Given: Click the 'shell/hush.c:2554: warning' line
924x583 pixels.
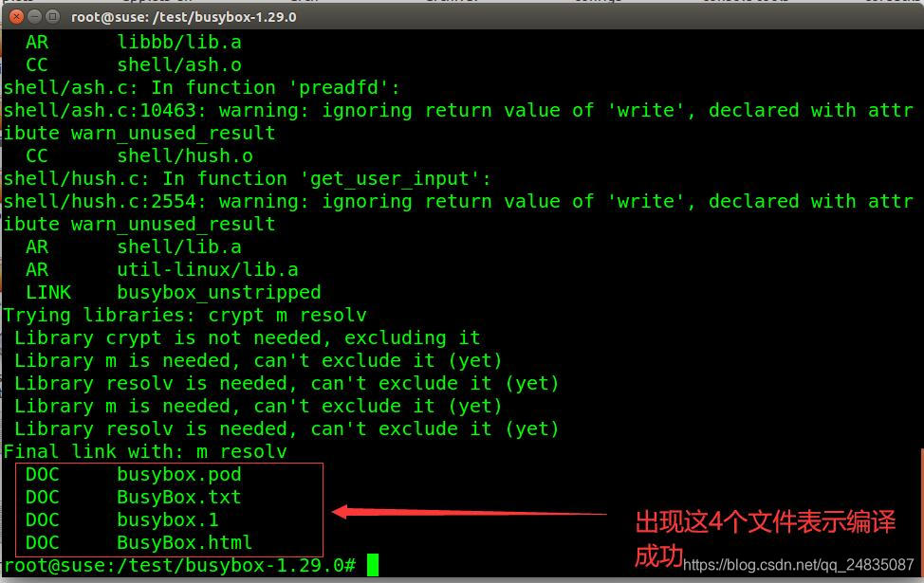Looking at the screenshot, I should coord(458,201).
